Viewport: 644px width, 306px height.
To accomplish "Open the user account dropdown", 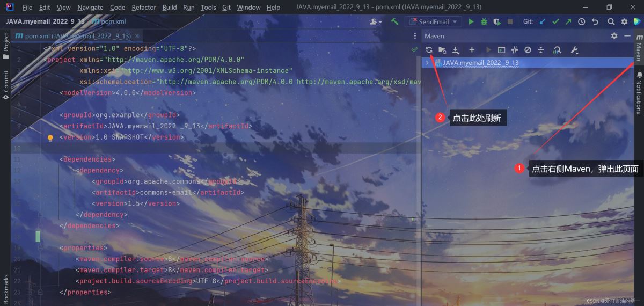I will tap(376, 21).
